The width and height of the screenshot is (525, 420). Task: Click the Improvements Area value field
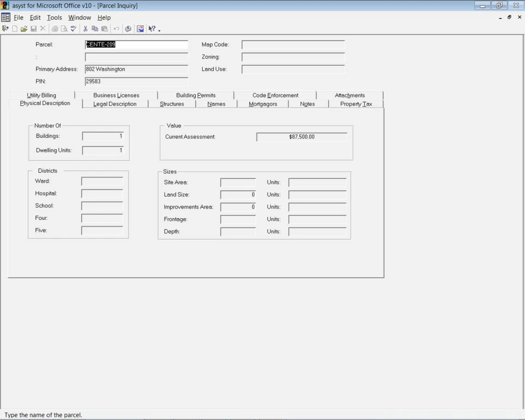[238, 207]
